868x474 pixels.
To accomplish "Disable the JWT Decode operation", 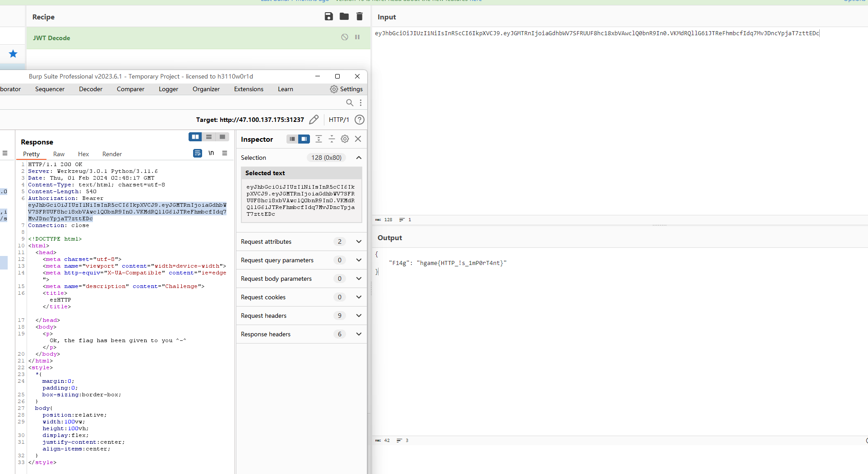I will click(345, 37).
